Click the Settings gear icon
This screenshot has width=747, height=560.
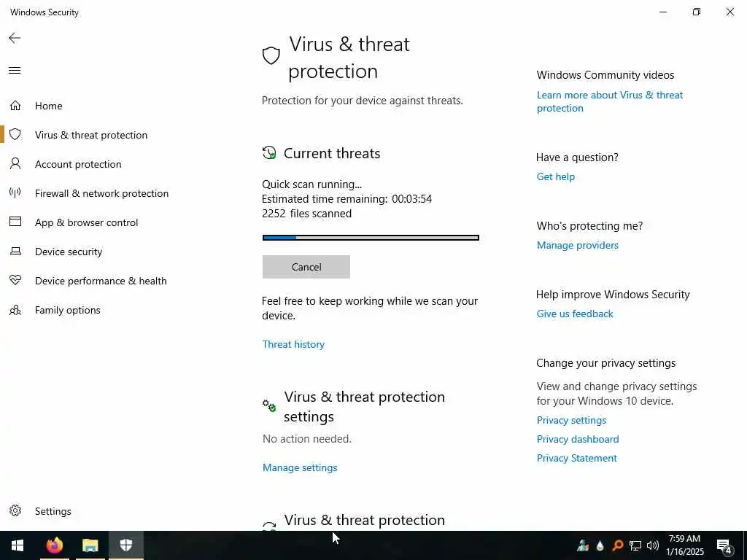[x=15, y=510]
